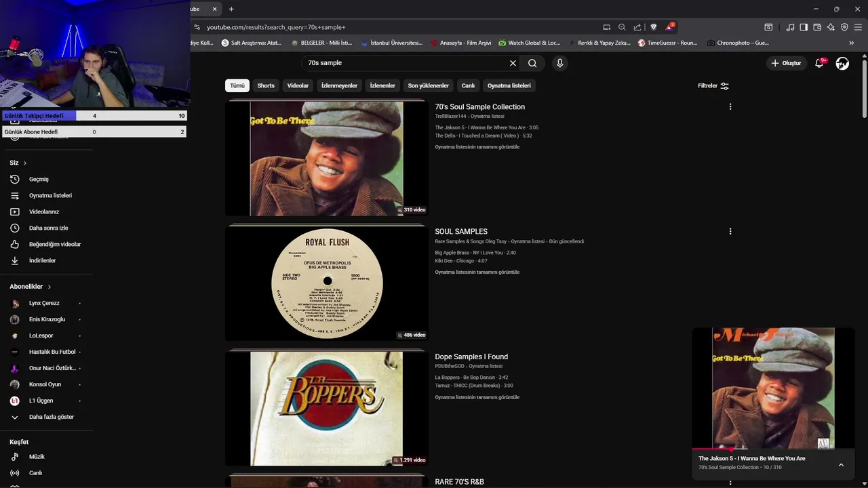Open the Brave Wallet icon
The height and width of the screenshot is (488, 868).
click(x=817, y=27)
